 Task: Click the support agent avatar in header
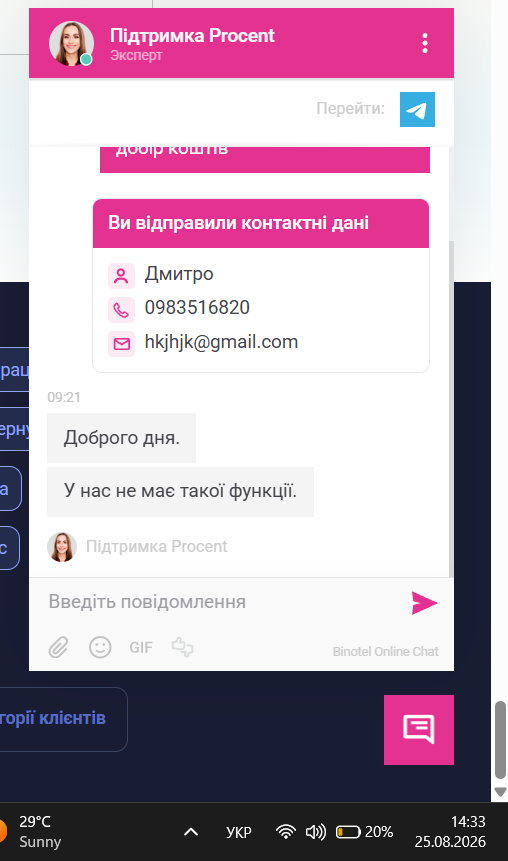click(x=71, y=43)
